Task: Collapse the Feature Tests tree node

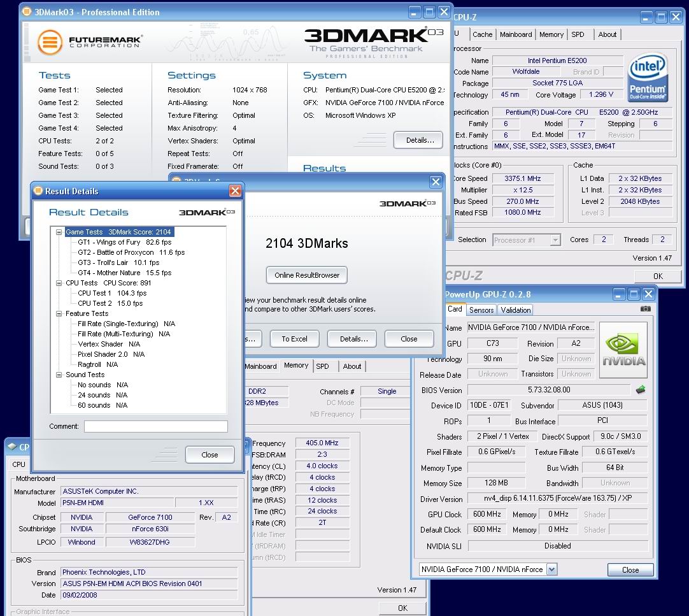Action: click(59, 313)
